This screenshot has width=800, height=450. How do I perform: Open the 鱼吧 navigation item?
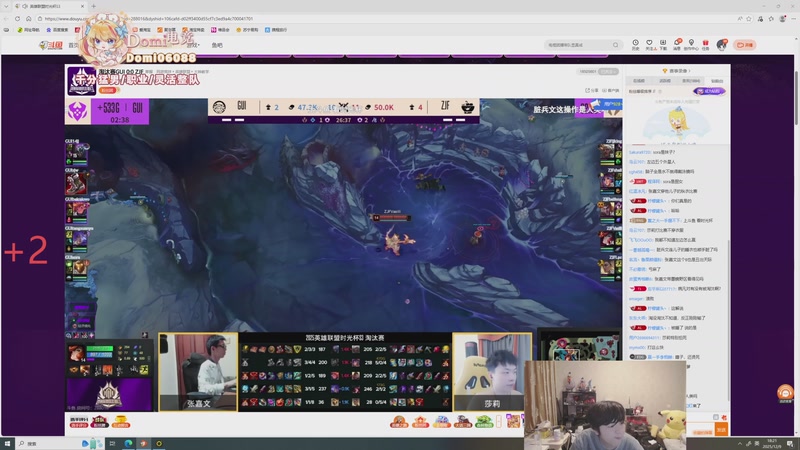pyautogui.click(x=217, y=45)
